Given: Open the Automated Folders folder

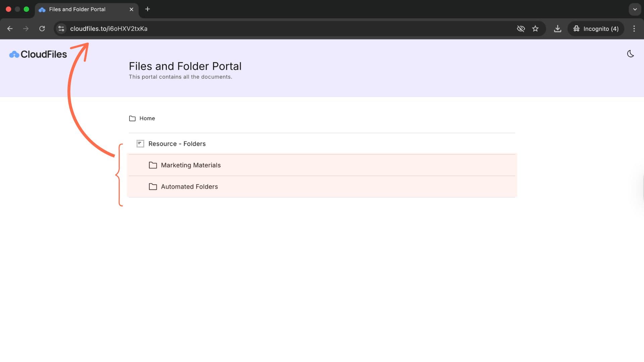Looking at the screenshot, I should tap(189, 187).
